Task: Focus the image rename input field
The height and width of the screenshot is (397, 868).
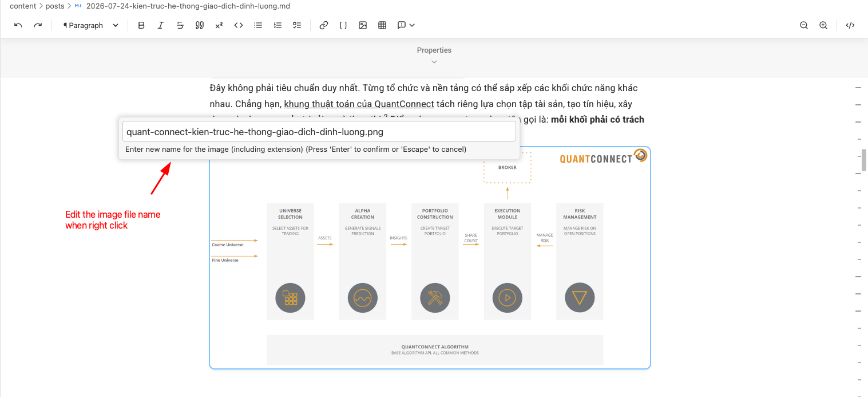Action: [x=319, y=132]
